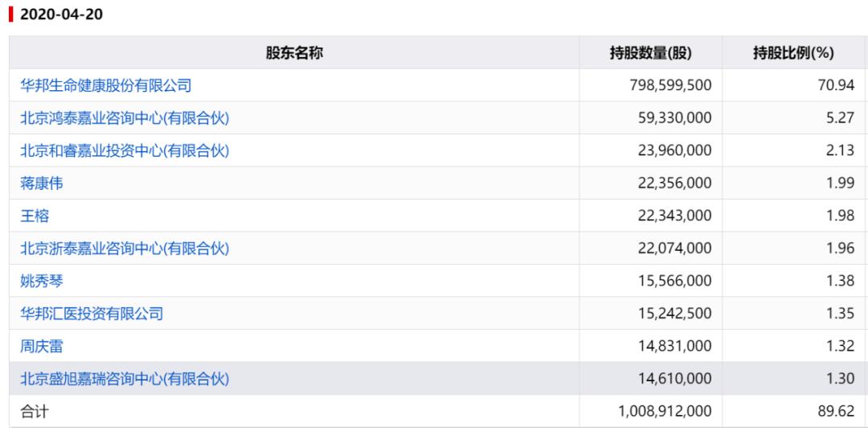
Task: Click the 股东名称 column header
Action: 294,53
